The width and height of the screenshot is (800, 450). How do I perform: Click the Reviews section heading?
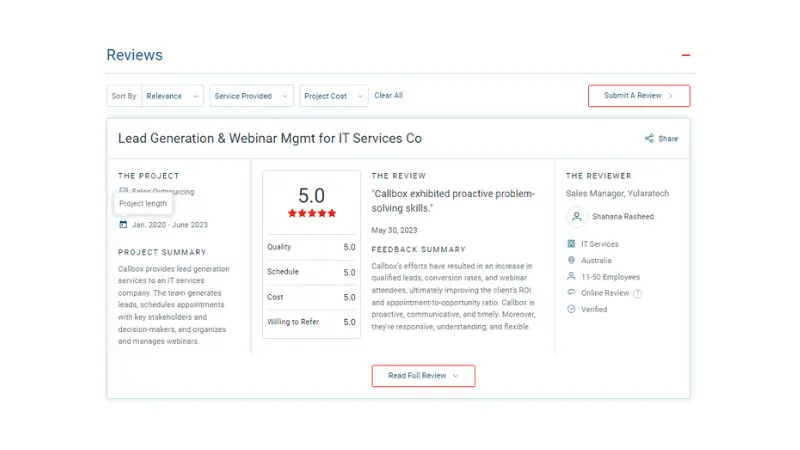[x=135, y=55]
